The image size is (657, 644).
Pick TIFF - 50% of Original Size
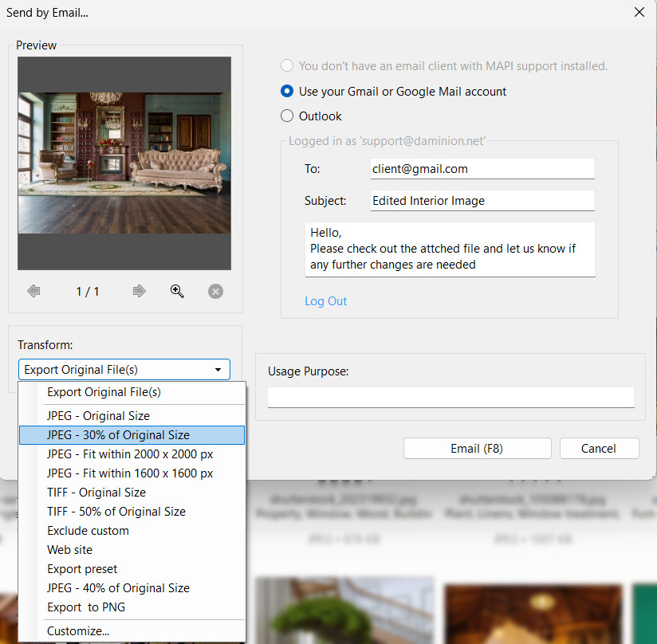116,511
